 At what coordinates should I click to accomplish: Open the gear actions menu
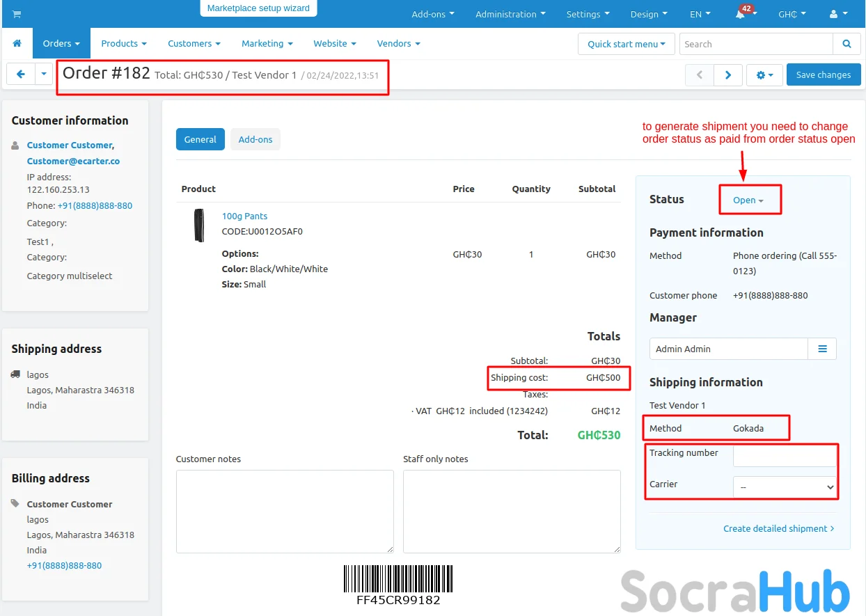point(764,74)
